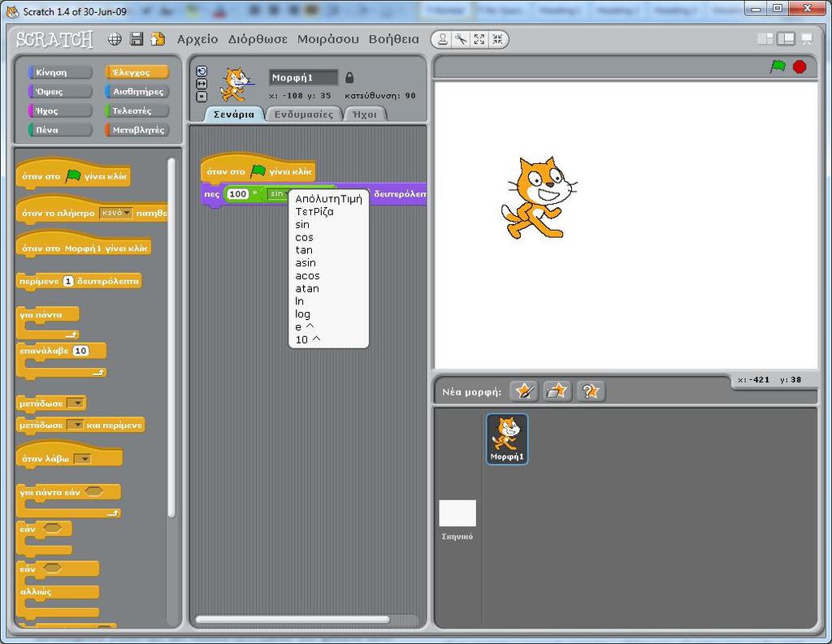This screenshot has height=644, width=832.
Task: Open key dropdown in όταν το πλήκτρο block
Action: point(115,213)
